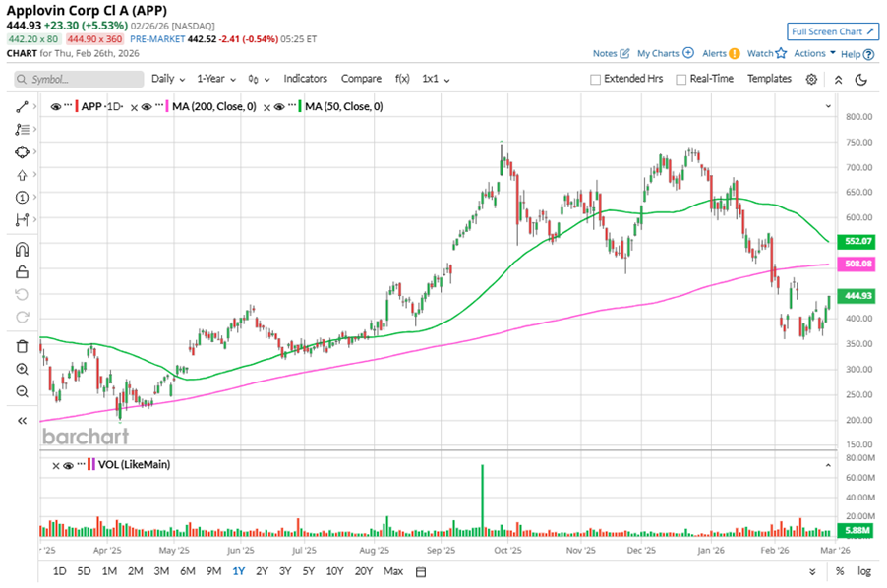Open the Indicators menu
This screenshot has height=588, width=887.
pos(305,79)
